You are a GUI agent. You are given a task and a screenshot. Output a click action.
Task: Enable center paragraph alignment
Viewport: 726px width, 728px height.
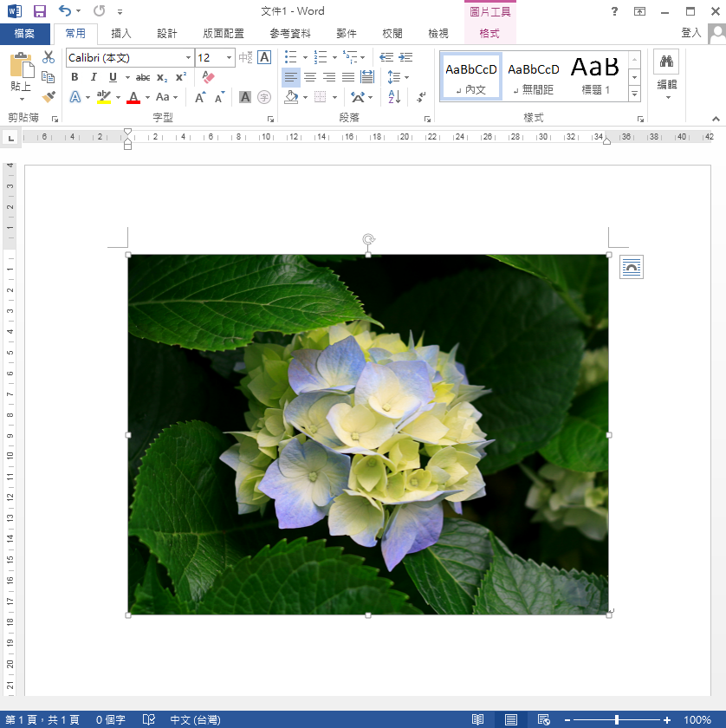(x=310, y=77)
